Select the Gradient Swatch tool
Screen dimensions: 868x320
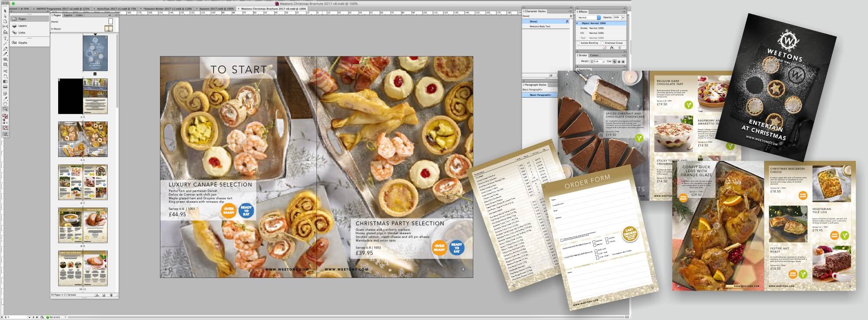[x=5, y=82]
